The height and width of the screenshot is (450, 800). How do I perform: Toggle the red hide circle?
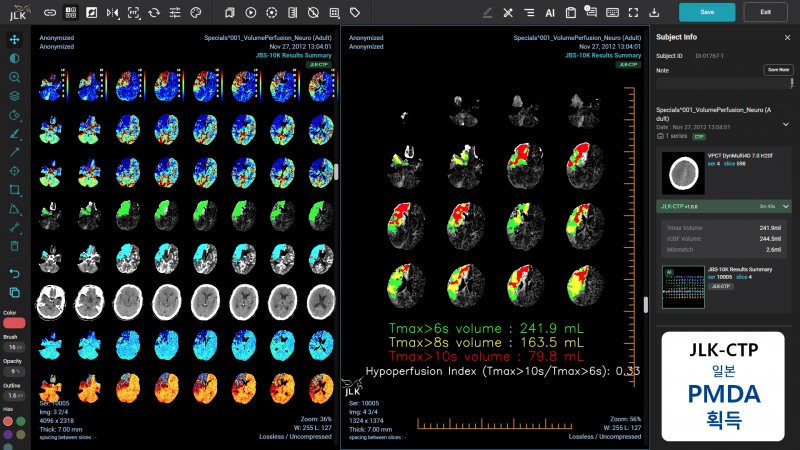8,421
